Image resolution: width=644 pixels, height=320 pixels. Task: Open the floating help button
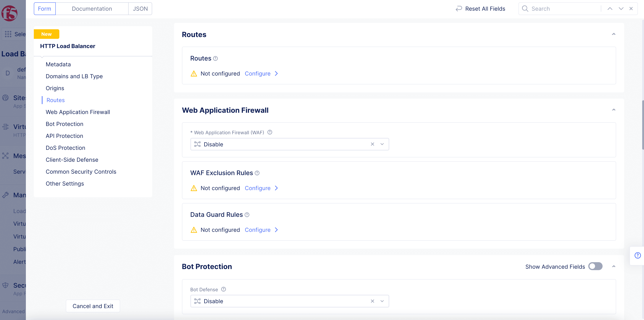pyautogui.click(x=638, y=255)
